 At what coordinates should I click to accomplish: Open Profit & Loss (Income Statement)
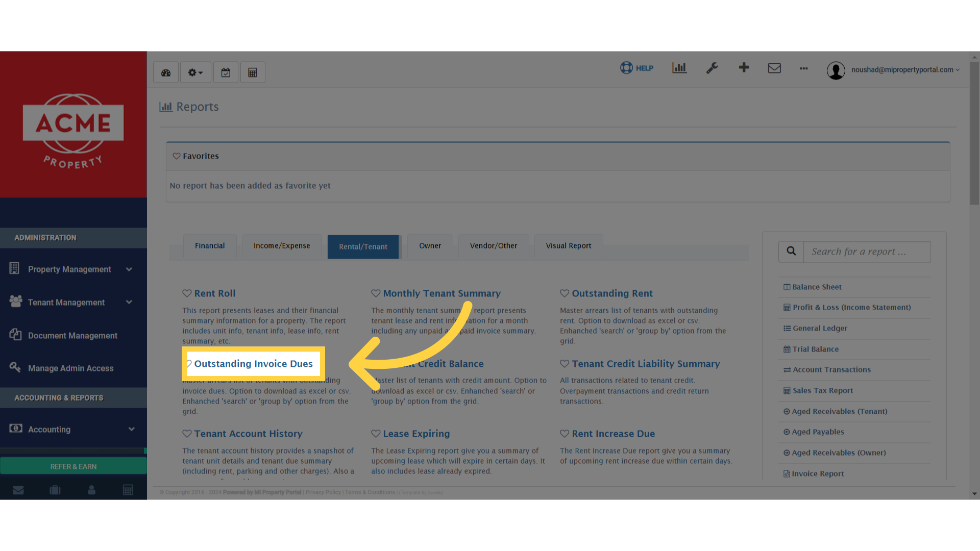pyautogui.click(x=851, y=308)
